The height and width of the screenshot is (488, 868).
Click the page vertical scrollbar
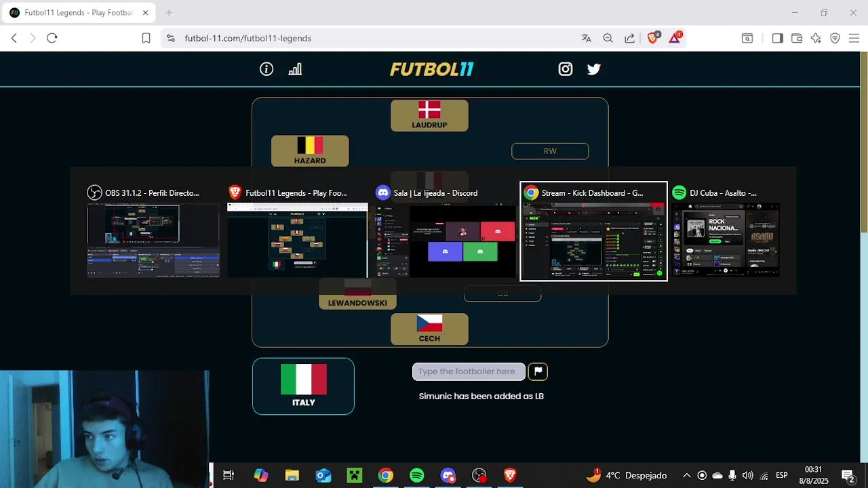click(x=863, y=142)
